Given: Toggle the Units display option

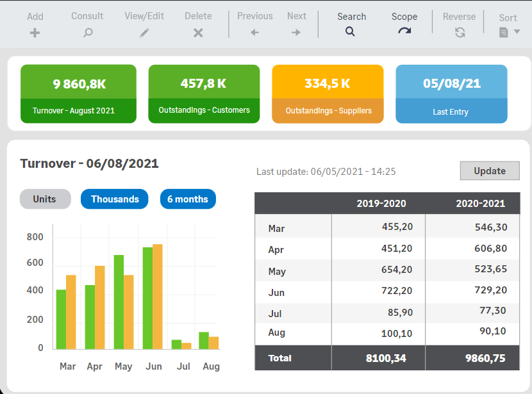Looking at the screenshot, I should [x=46, y=199].
